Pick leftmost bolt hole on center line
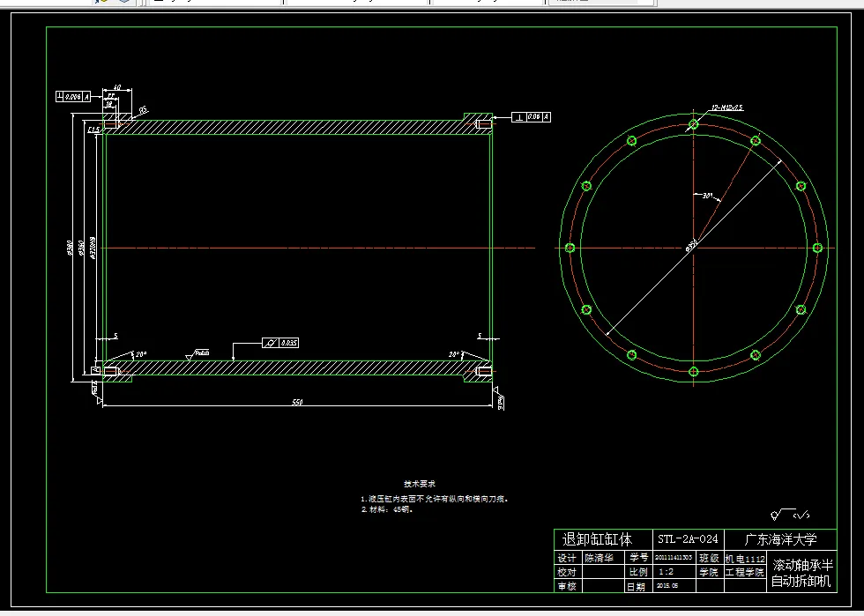This screenshot has height=616, width=864. [570, 248]
